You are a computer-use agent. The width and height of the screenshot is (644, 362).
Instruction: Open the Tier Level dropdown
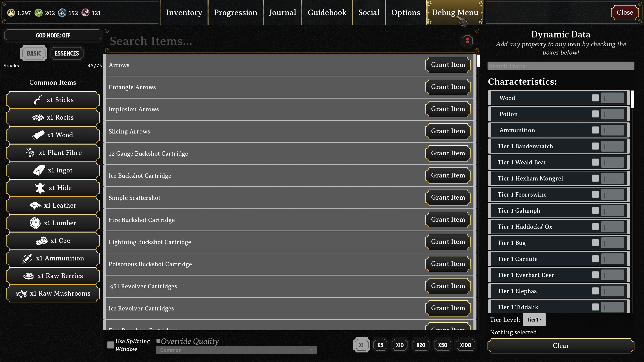[x=534, y=320]
